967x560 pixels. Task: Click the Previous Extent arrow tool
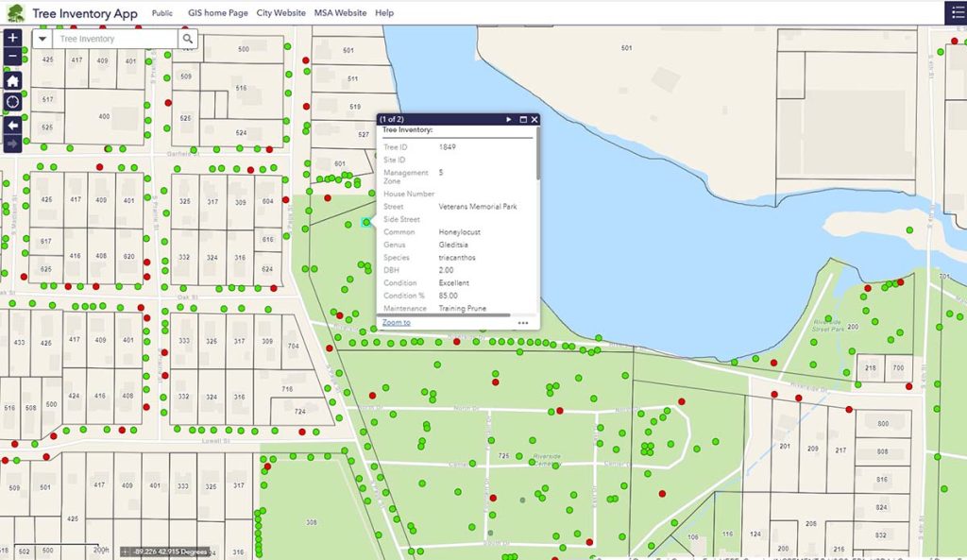12,123
